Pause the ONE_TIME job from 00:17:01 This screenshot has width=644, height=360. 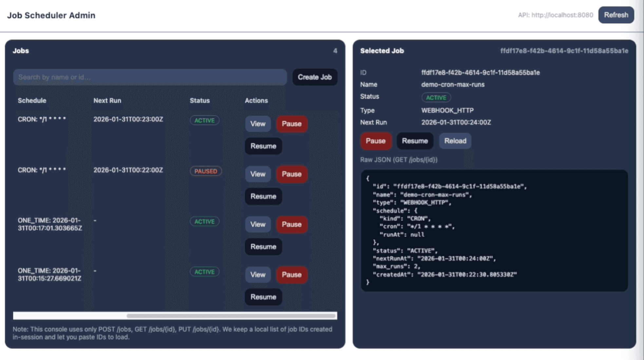tap(291, 225)
